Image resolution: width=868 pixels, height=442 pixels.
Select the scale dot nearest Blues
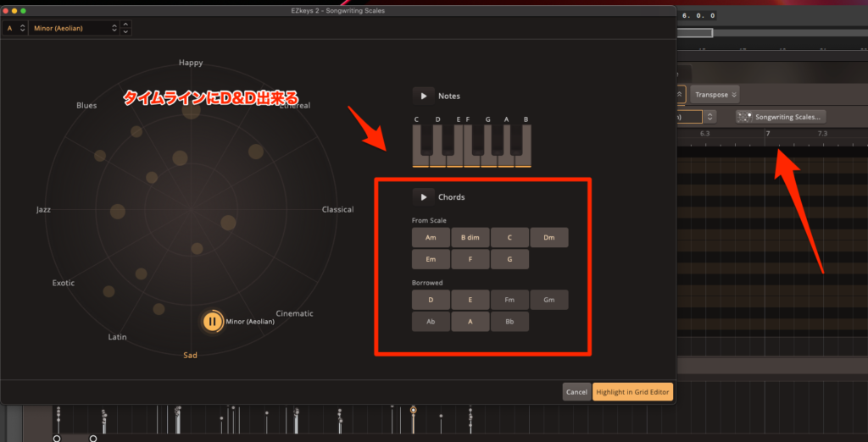pyautogui.click(x=136, y=131)
